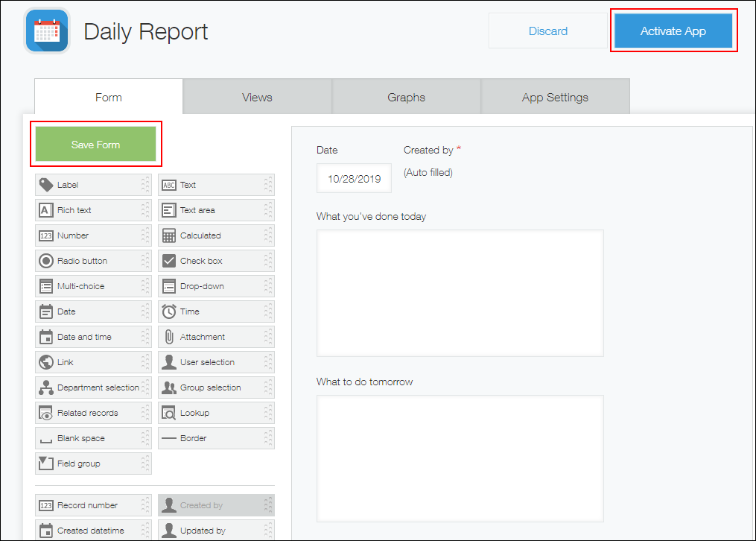
Task: Click the Date input showing 10/28/2019
Action: pos(352,177)
